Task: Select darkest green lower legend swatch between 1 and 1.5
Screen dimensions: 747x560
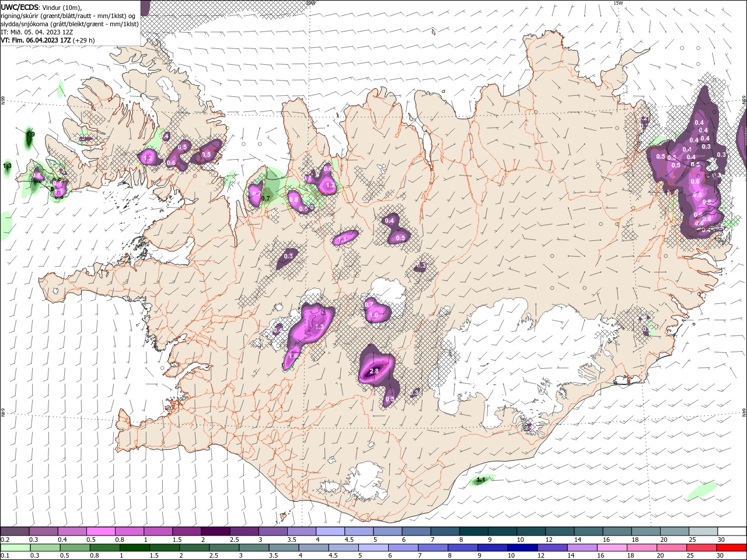Action: point(135,548)
